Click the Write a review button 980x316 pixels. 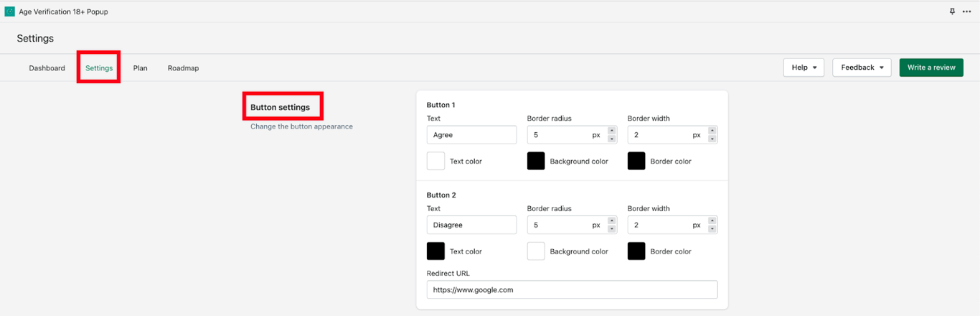(x=931, y=68)
